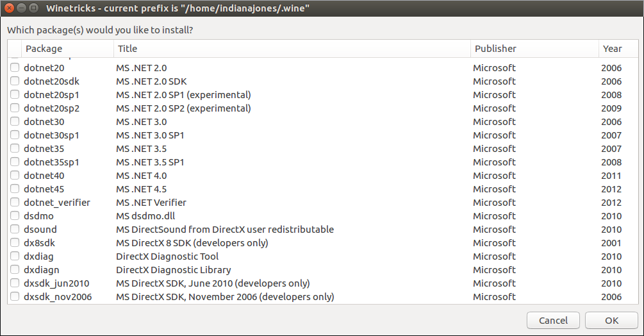644x336 pixels.
Task: Click the 'DirectX Diagnostic Tool' title
Action: click(x=167, y=256)
